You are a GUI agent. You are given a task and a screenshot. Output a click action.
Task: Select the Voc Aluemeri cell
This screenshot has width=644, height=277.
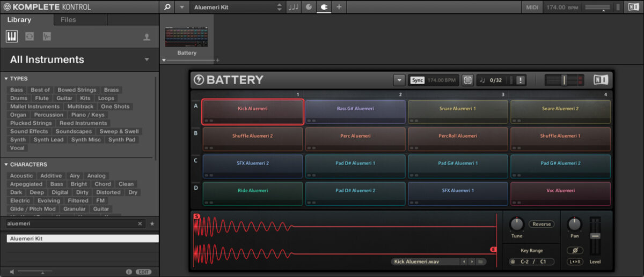tap(561, 193)
